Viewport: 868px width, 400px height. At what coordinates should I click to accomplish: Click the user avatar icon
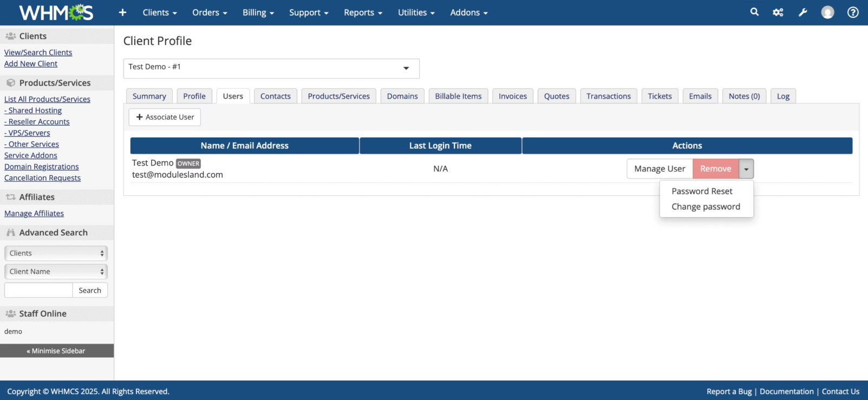827,12
